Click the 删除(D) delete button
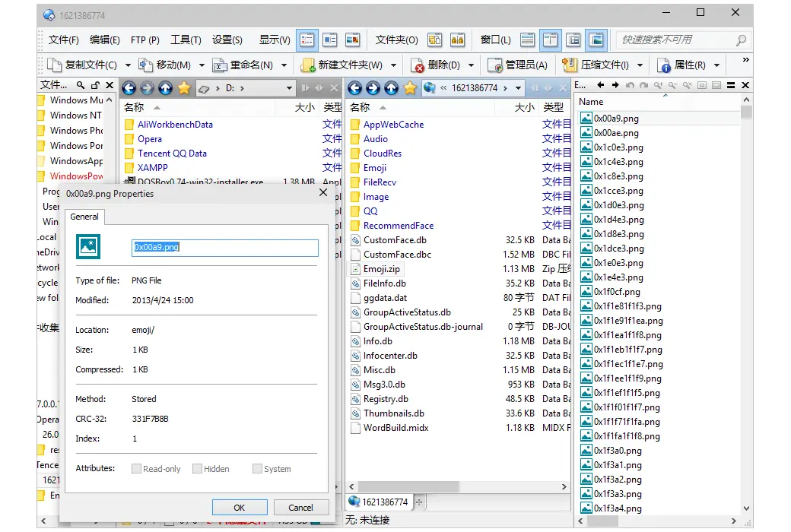This screenshot has width=791, height=532. click(436, 65)
